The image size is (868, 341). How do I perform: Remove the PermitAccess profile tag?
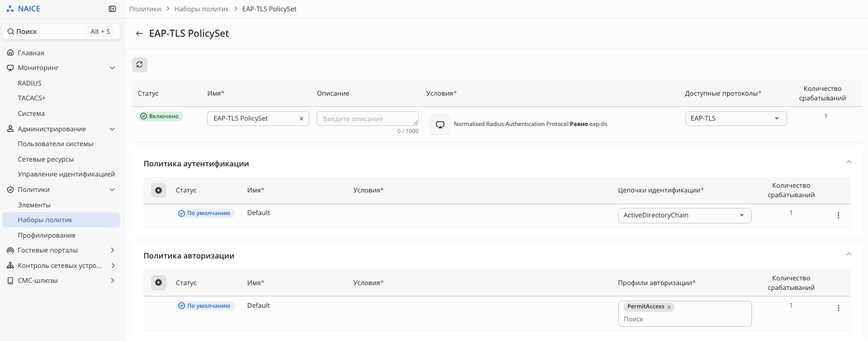pyautogui.click(x=669, y=307)
